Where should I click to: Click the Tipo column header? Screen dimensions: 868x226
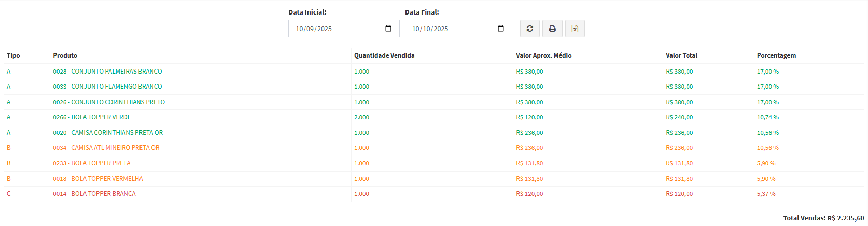point(13,55)
